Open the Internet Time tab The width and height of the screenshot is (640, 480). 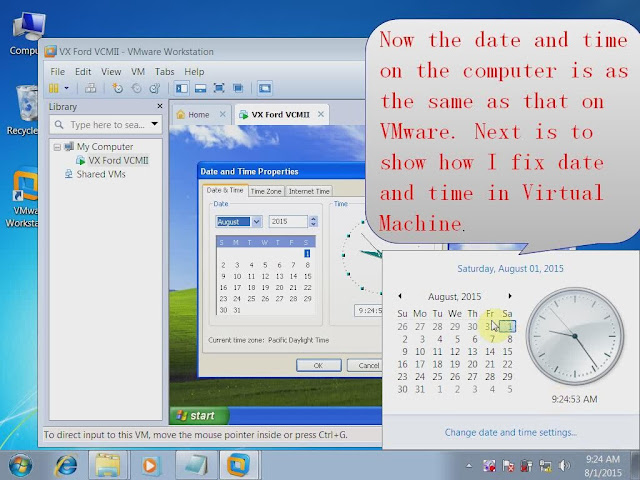tap(309, 191)
